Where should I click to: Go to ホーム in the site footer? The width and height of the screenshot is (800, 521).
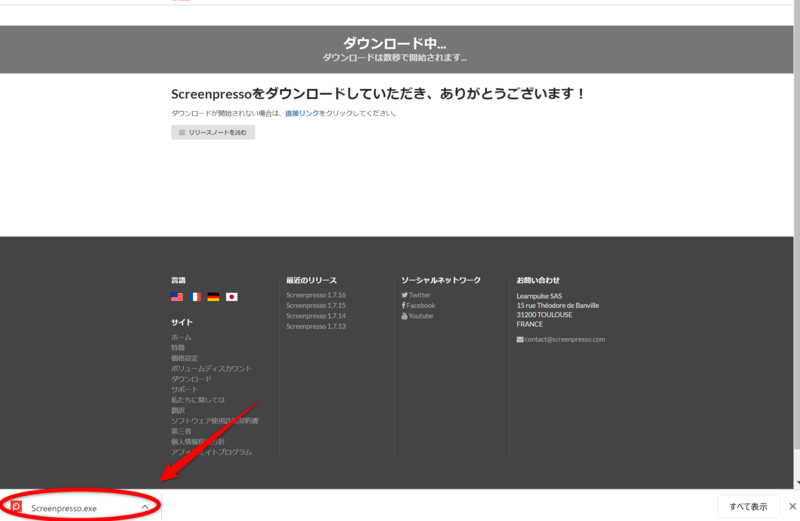click(x=181, y=337)
